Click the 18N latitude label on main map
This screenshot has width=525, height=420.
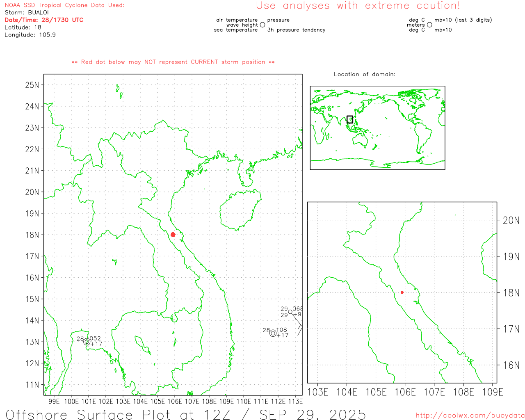coord(32,235)
